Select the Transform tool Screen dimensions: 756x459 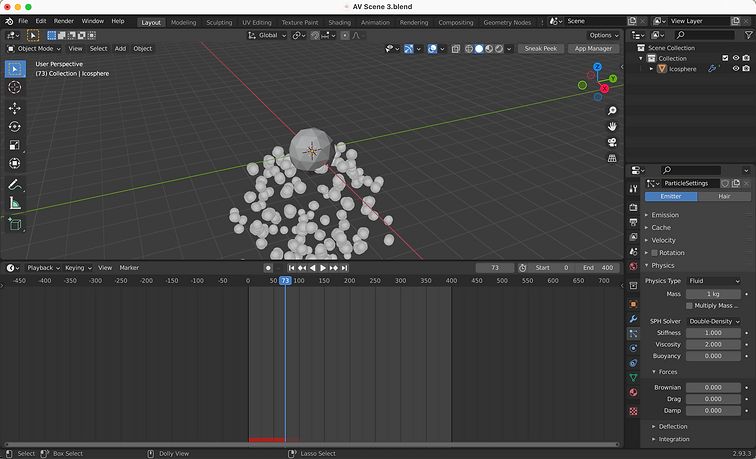(15, 163)
